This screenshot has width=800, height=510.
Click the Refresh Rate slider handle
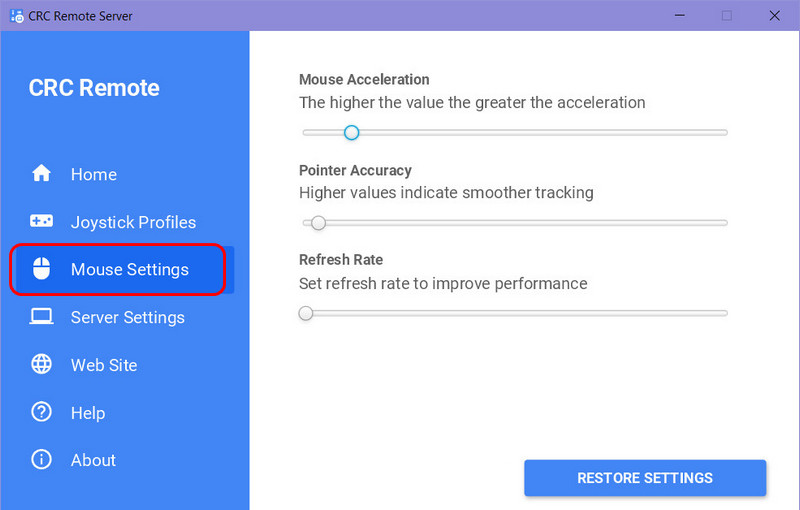306,313
